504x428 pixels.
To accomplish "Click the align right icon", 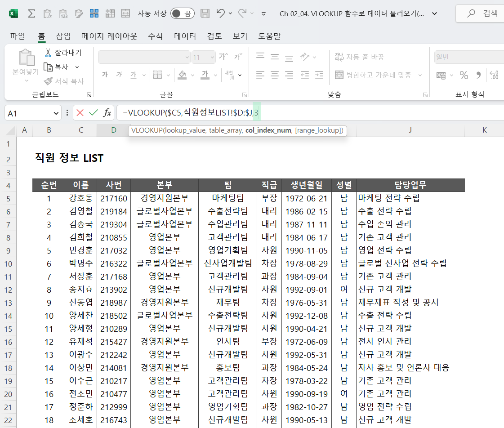I will click(289, 75).
